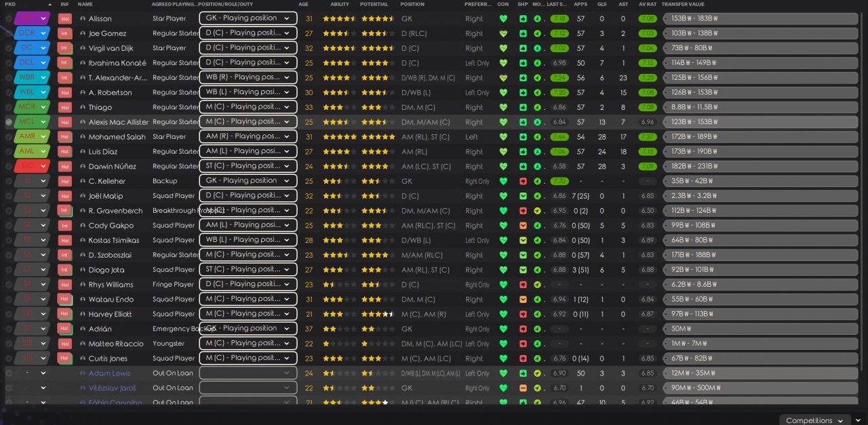This screenshot has height=425, width=868.
Task: Open Adam Lewis's player profile link
Action: (109, 373)
